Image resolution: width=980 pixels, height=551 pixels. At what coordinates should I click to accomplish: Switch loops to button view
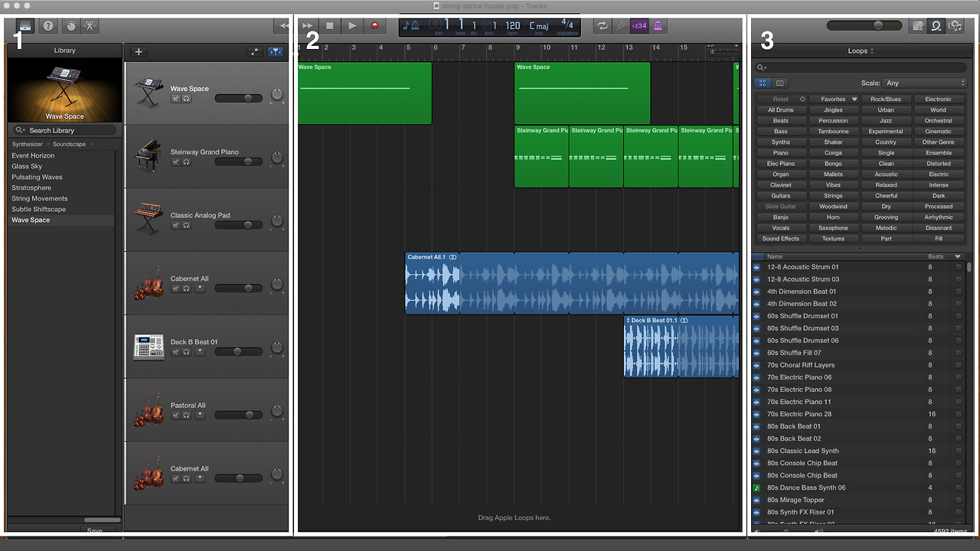click(763, 83)
